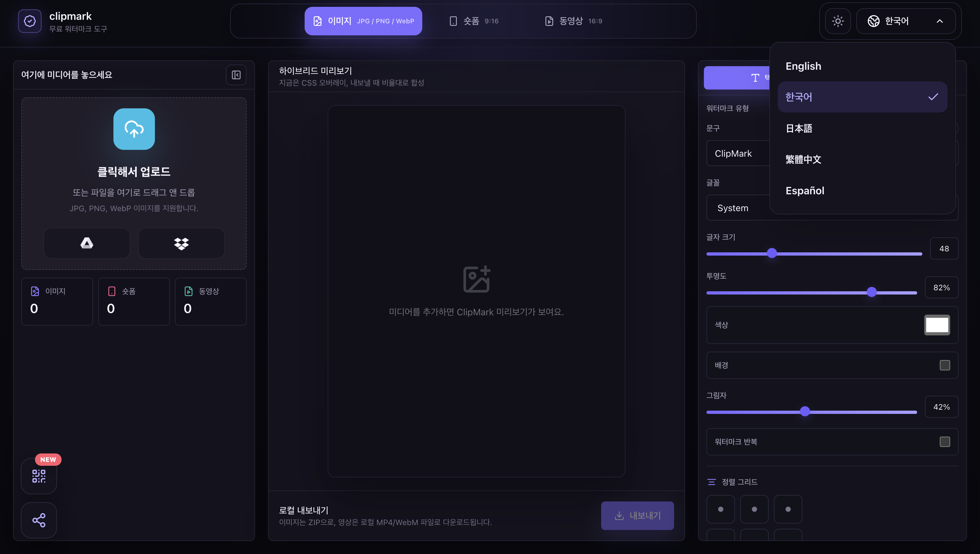Screen dimensions: 980x554
Task: Import from Google Drive
Action: point(87,243)
